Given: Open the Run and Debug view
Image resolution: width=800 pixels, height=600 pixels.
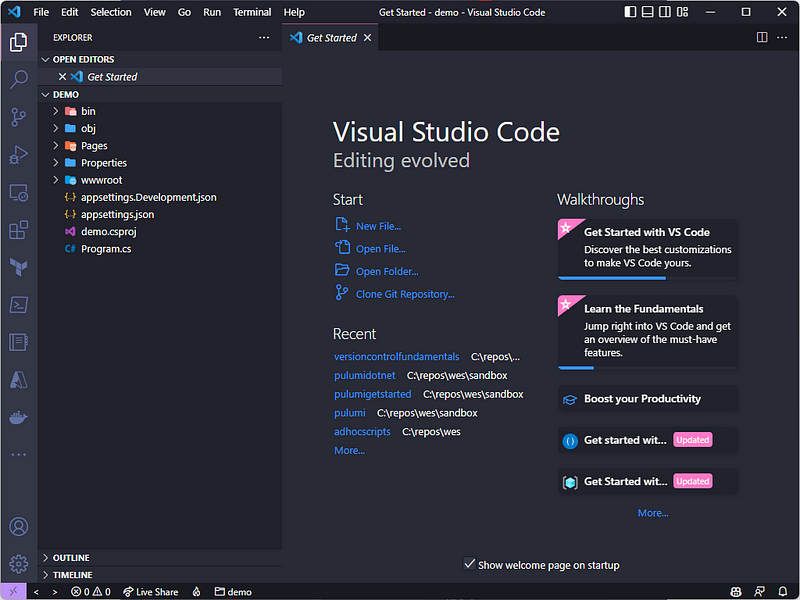Looking at the screenshot, I should pos(18,155).
